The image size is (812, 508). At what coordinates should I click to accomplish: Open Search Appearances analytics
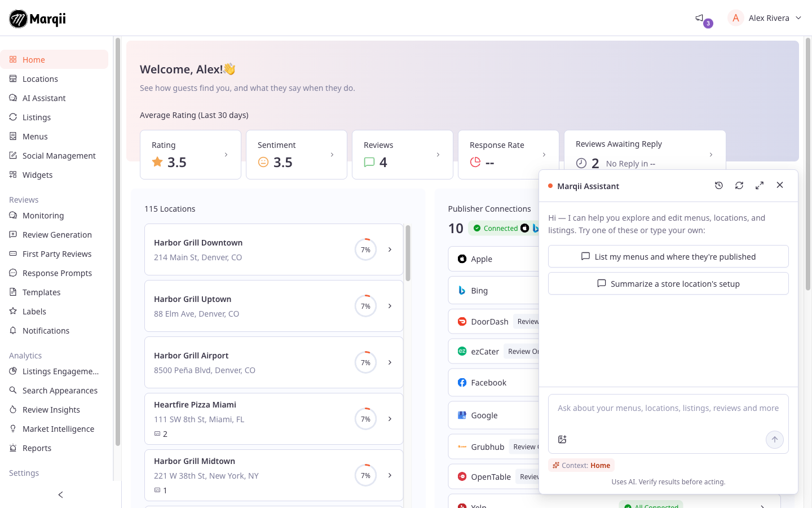pos(54,391)
